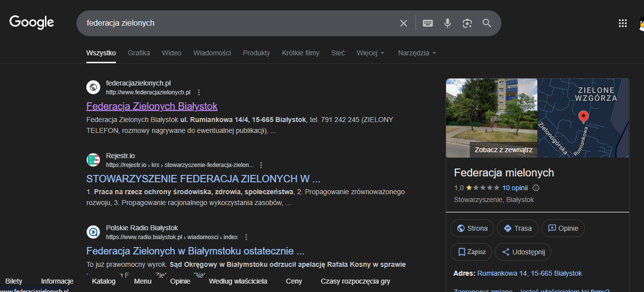Viewport: 644px width, 292px height.
Task: Expand the Więcej dropdown
Action: (x=370, y=53)
